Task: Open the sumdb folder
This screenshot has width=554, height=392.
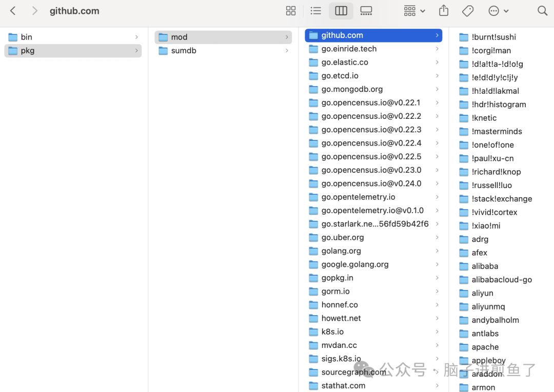Action: tap(223, 50)
